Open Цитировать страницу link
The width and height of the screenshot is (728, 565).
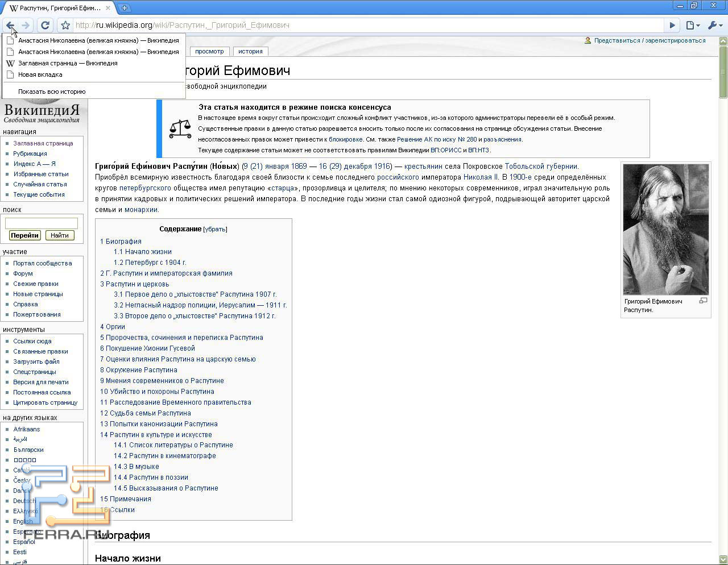(45, 402)
